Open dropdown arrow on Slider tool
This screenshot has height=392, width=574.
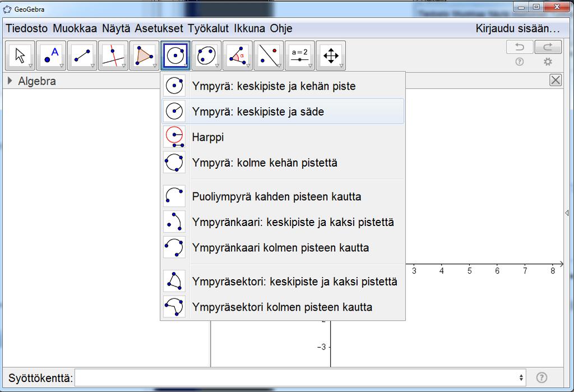pos(310,66)
